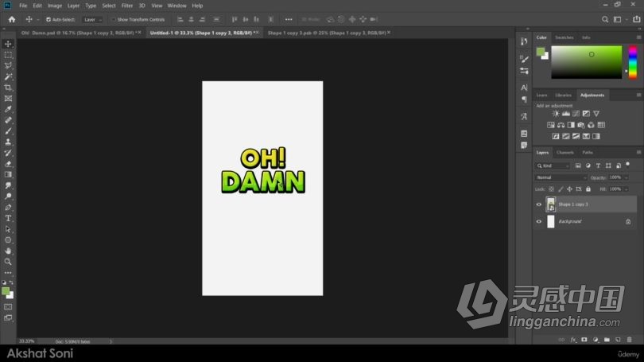The image size is (644, 362).
Task: Toggle lock transparent pixels
Action: 551,189
